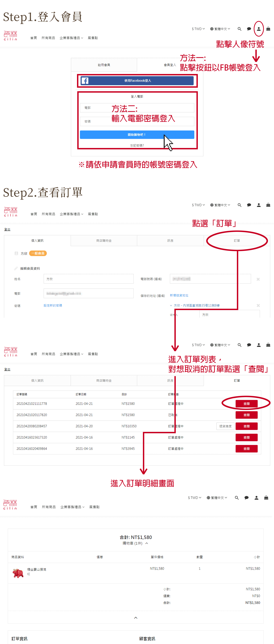Open the shopping bag in top header
274x644 pixels.
[x=268, y=29]
